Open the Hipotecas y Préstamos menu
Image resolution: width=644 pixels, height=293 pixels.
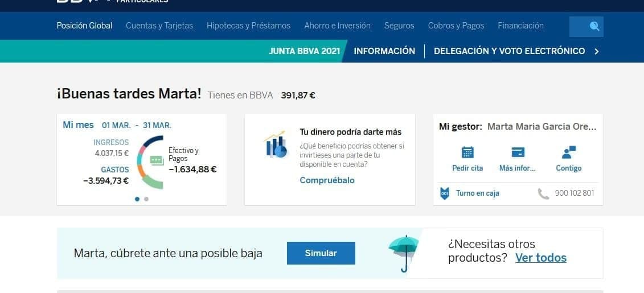click(248, 26)
